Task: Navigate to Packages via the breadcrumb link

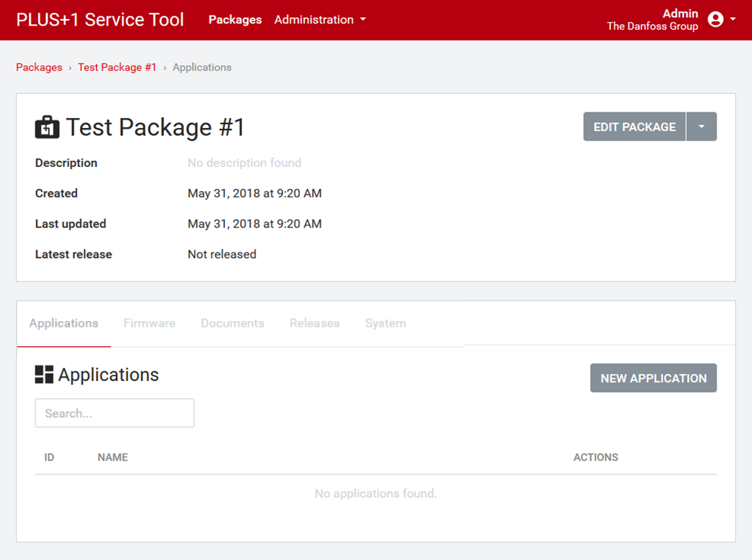Action: coord(39,67)
